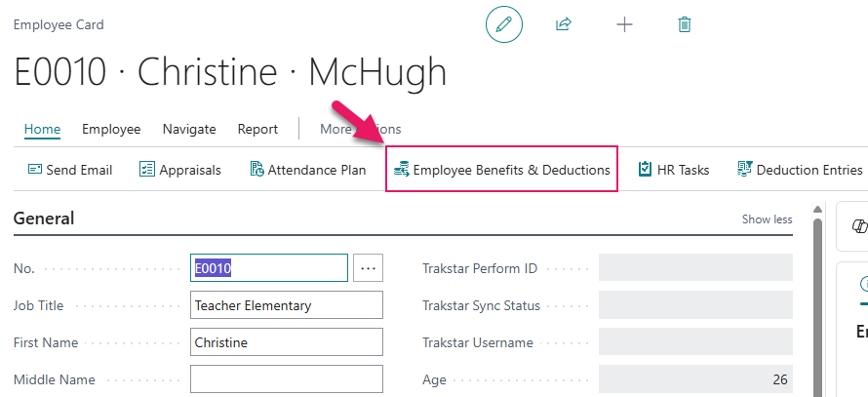Click the share icon

point(563,24)
